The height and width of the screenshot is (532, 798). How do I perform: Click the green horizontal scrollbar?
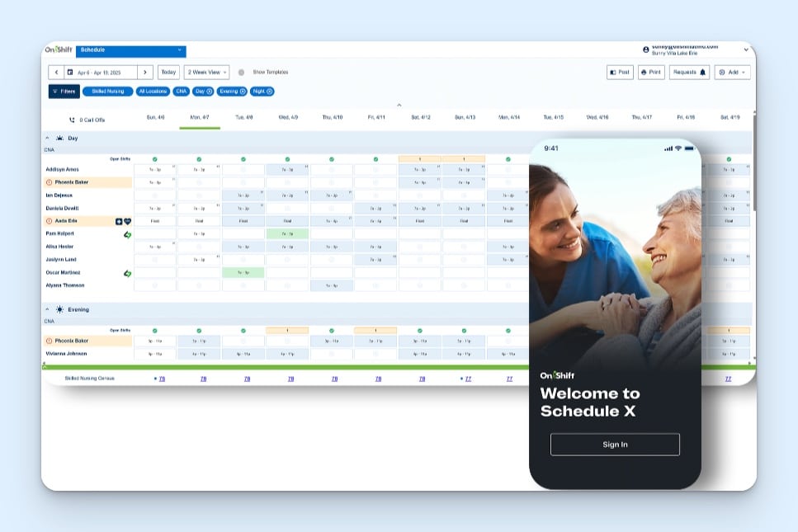coord(399,367)
